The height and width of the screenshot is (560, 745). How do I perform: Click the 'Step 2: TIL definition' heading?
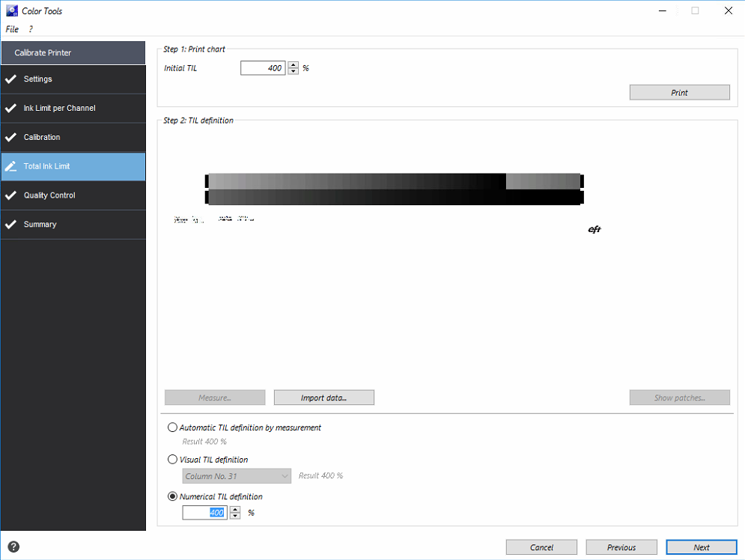click(x=198, y=121)
